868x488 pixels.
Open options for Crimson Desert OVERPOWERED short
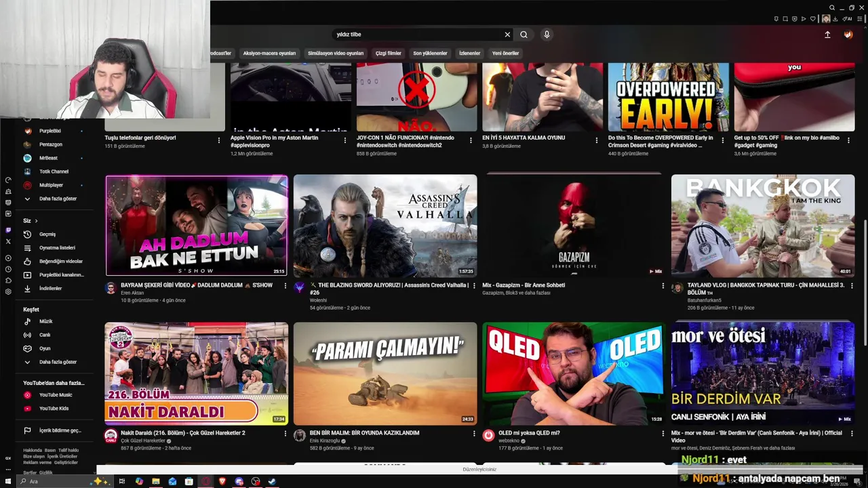(722, 140)
